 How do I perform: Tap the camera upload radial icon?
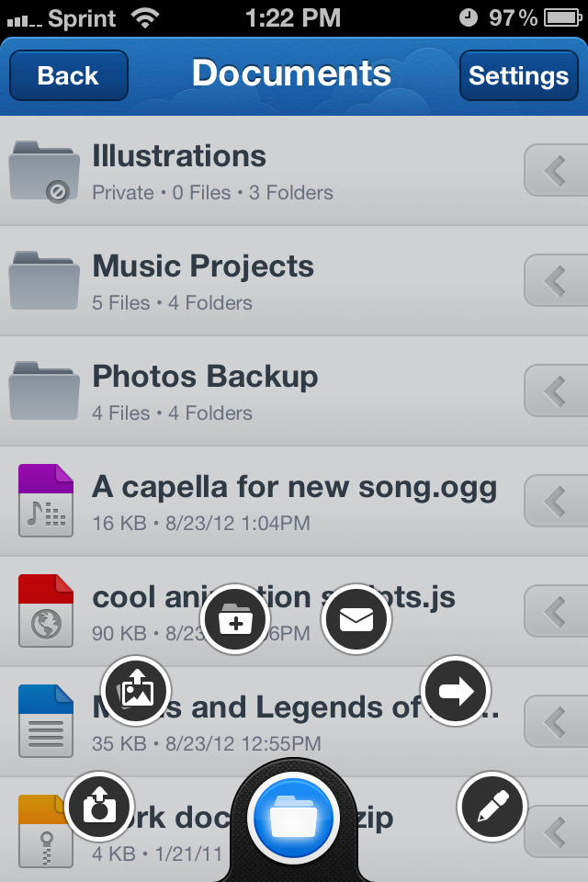click(99, 807)
